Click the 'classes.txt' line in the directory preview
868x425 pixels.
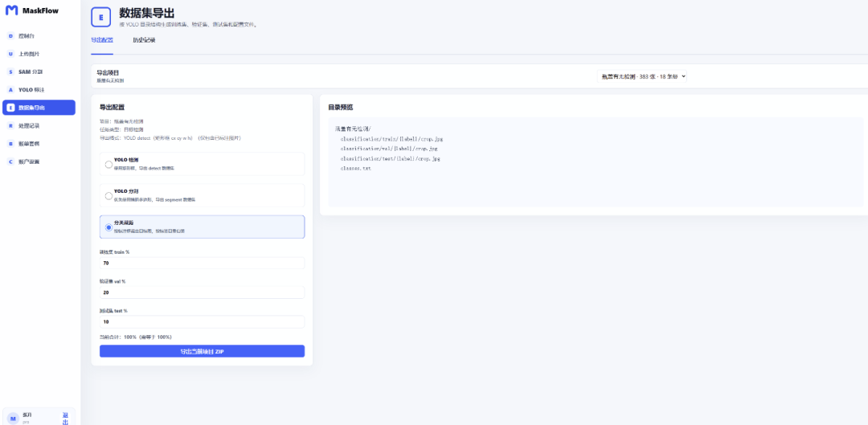[x=356, y=168]
